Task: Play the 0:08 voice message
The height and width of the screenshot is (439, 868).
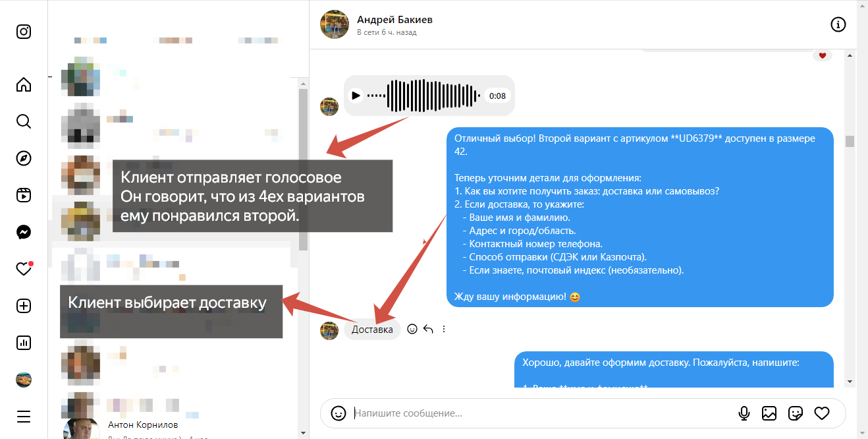Action: (356, 96)
